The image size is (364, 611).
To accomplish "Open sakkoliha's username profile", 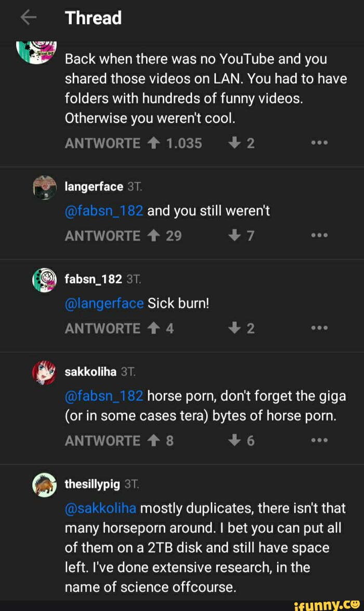I will [90, 372].
